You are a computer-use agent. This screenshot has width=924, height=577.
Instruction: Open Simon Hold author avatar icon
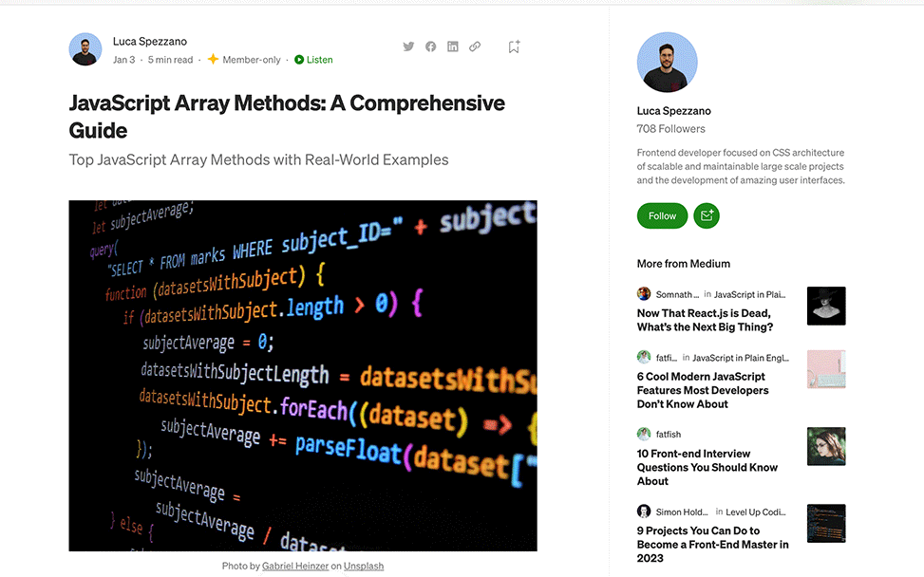[x=644, y=512]
